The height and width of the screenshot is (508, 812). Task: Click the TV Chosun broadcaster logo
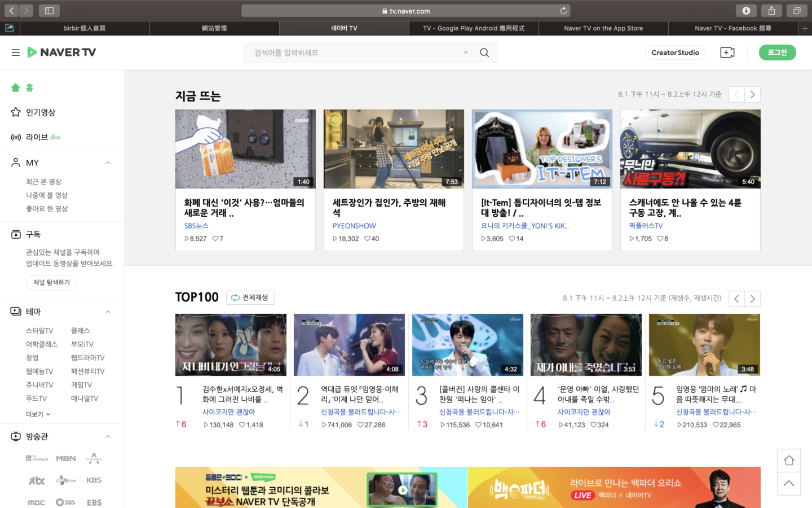coord(37,458)
